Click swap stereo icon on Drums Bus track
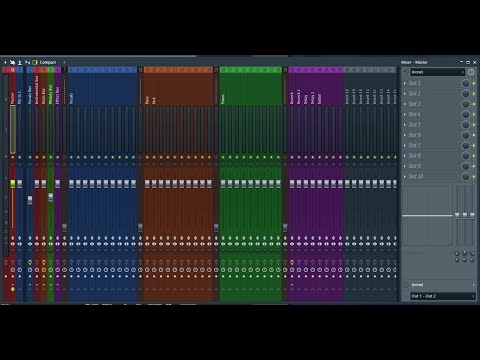Screen dimensions: 480x360 point(30,244)
